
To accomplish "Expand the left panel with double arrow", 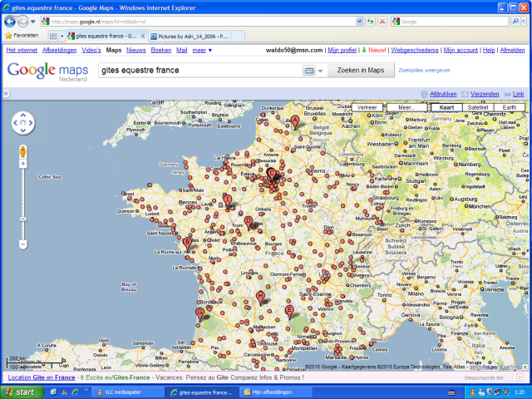I will point(6,94).
